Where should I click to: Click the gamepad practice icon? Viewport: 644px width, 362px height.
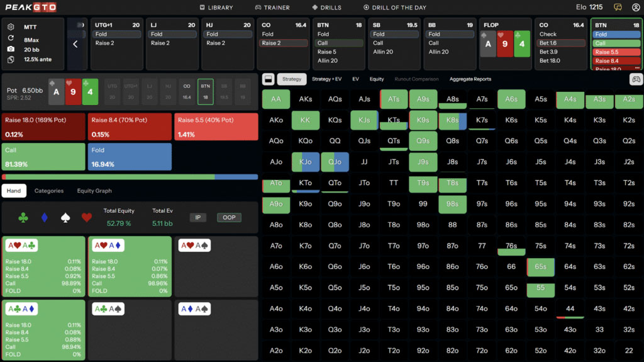pyautogui.click(x=636, y=79)
